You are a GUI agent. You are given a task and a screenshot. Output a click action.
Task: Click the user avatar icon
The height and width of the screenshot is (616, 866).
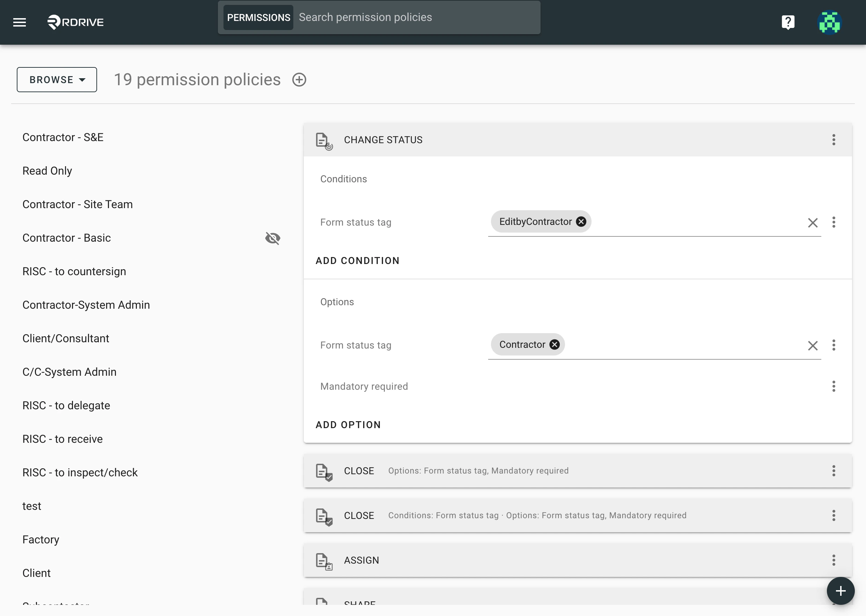click(x=829, y=22)
